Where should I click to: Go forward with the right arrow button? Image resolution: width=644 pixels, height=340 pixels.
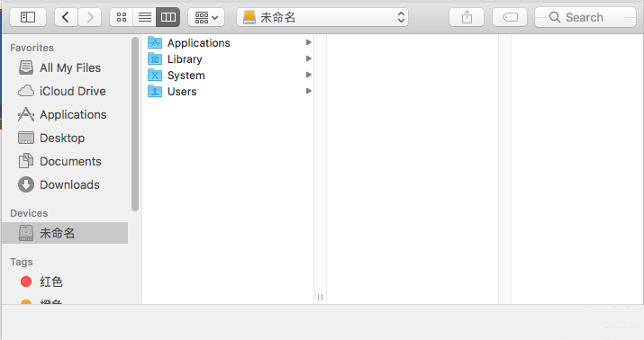(x=90, y=17)
